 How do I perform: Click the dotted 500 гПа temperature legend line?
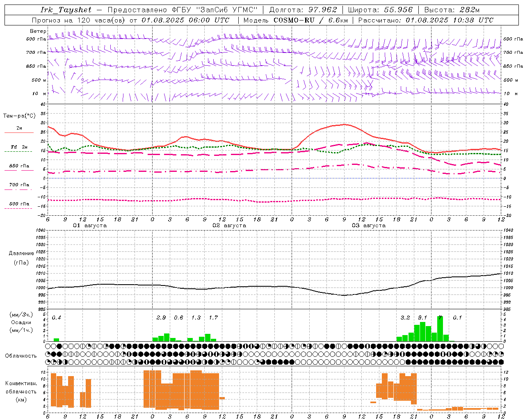[18, 208]
